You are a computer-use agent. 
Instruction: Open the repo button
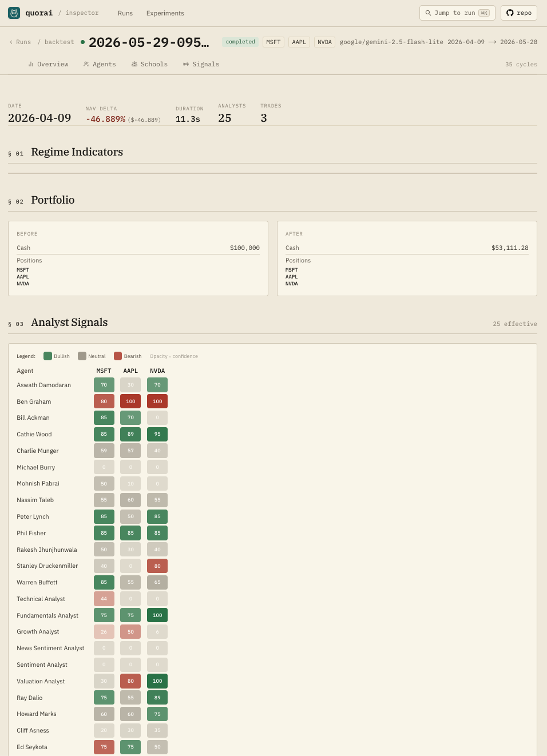tap(519, 13)
